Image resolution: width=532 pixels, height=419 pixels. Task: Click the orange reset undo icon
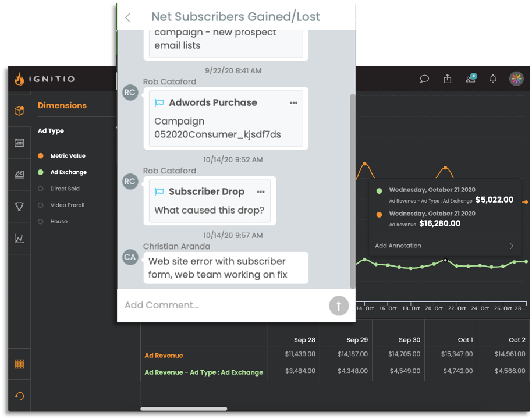point(19,396)
